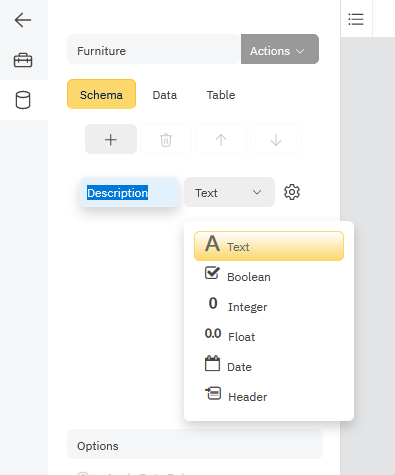The image size is (395, 475).
Task: Select highlighted Text type option
Action: [269, 246]
